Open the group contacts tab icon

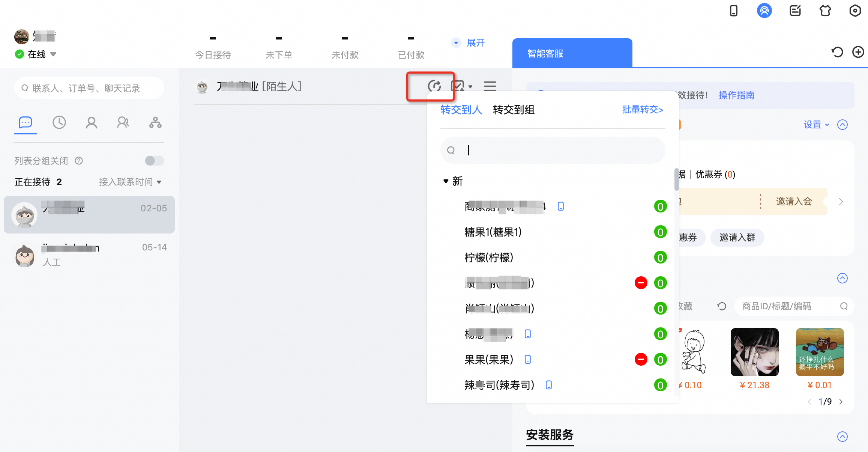coord(123,122)
